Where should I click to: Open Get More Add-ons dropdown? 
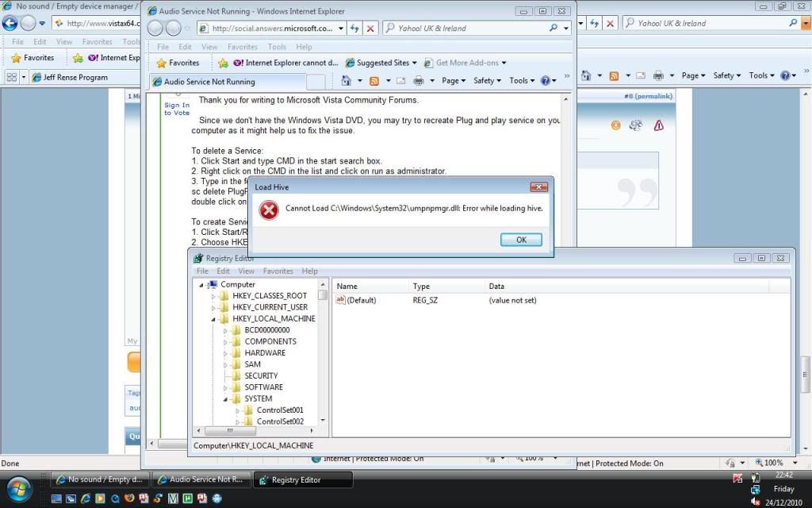pyautogui.click(x=465, y=63)
